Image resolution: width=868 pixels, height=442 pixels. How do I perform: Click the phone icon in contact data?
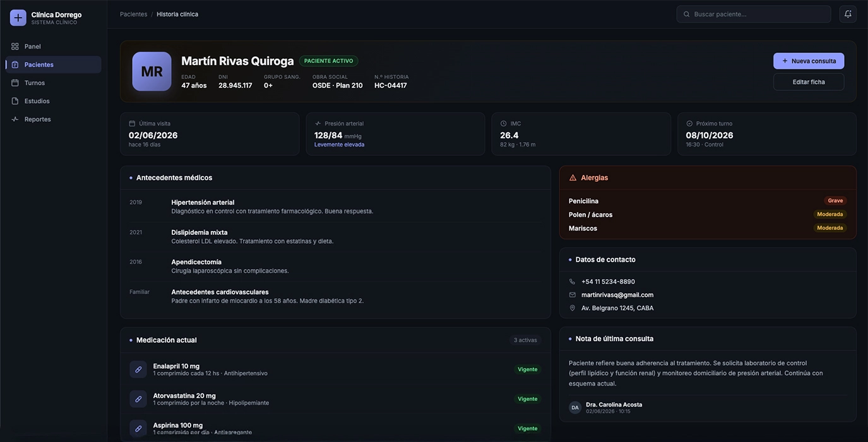573,282
